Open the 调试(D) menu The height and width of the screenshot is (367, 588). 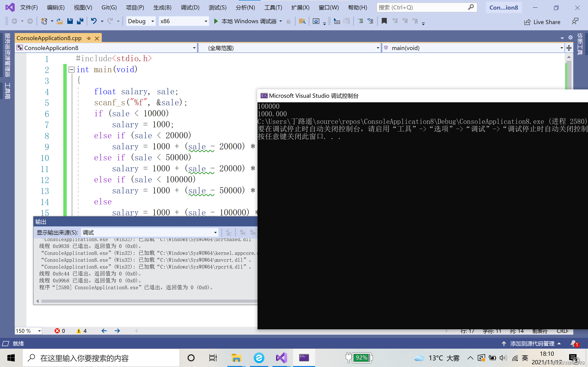tap(190, 8)
